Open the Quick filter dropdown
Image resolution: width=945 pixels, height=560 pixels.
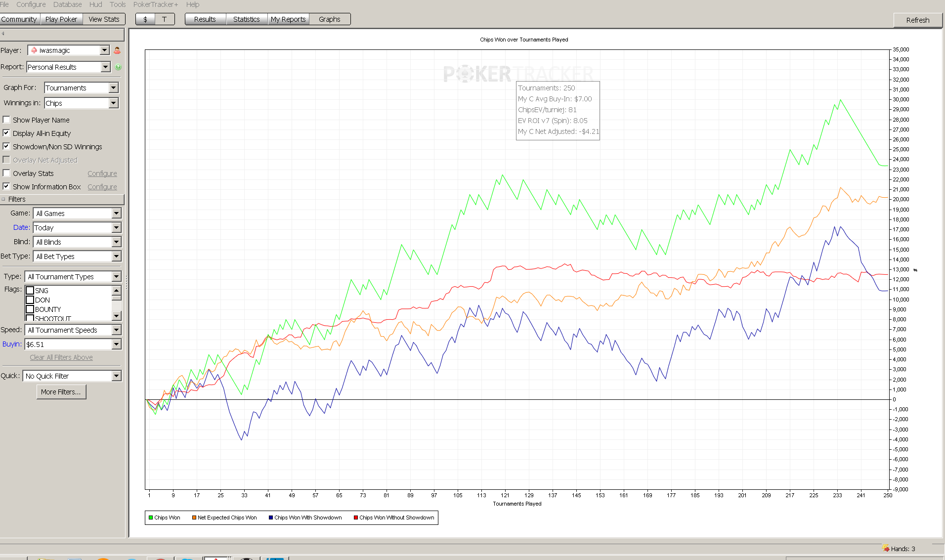(116, 376)
